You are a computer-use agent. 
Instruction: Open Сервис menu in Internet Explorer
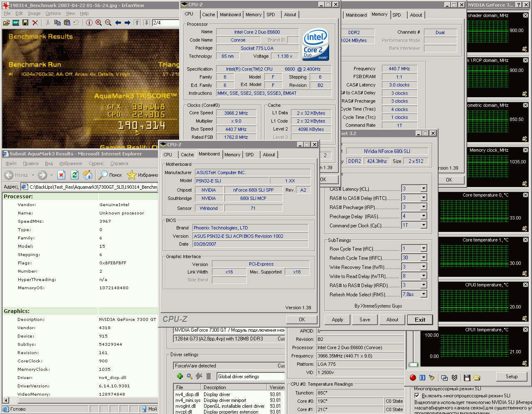96,163
